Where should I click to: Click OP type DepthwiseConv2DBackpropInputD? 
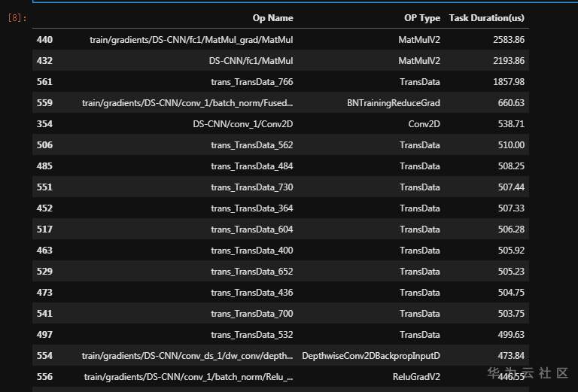[371, 356]
